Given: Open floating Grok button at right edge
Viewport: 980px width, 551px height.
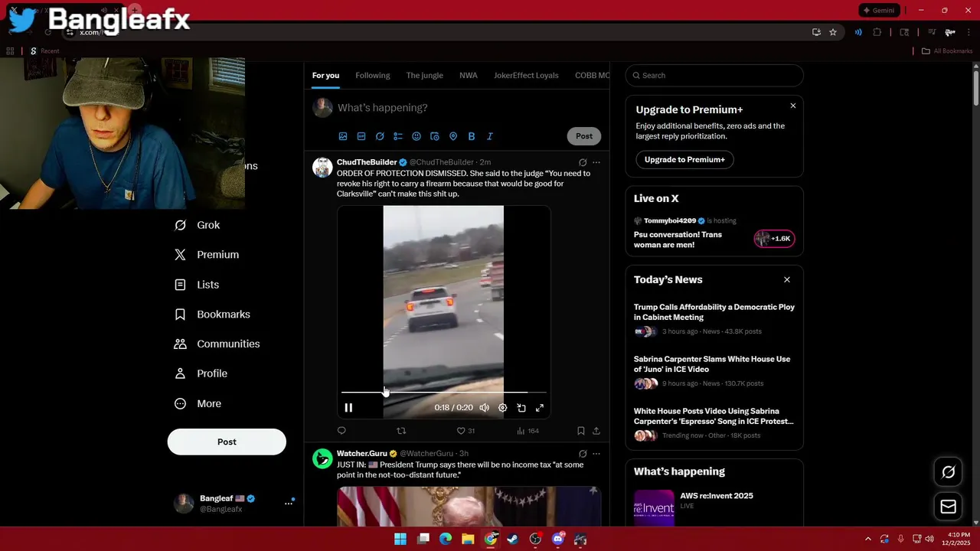Looking at the screenshot, I should coord(949,472).
